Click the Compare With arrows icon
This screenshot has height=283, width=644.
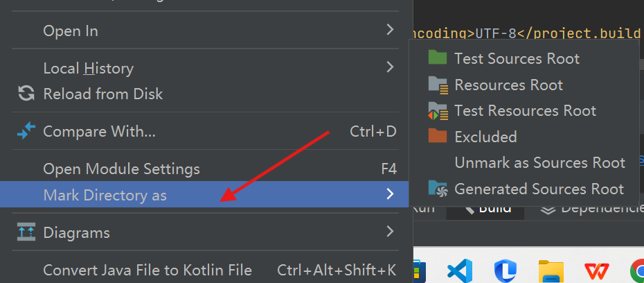click(26, 131)
